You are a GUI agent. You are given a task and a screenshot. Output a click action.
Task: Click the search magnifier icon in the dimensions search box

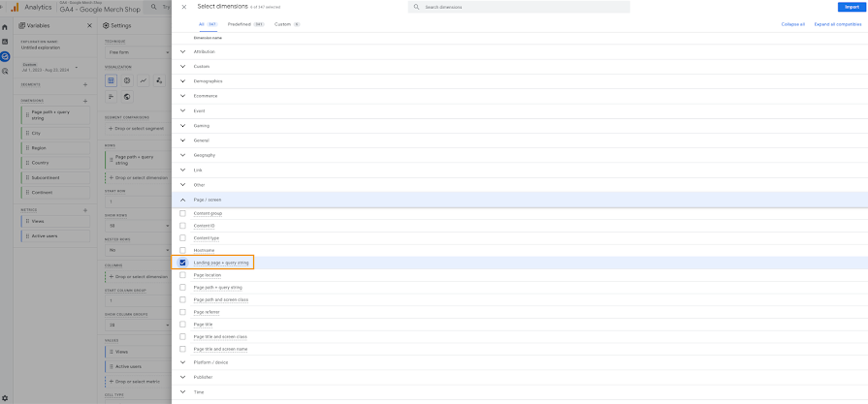(417, 7)
